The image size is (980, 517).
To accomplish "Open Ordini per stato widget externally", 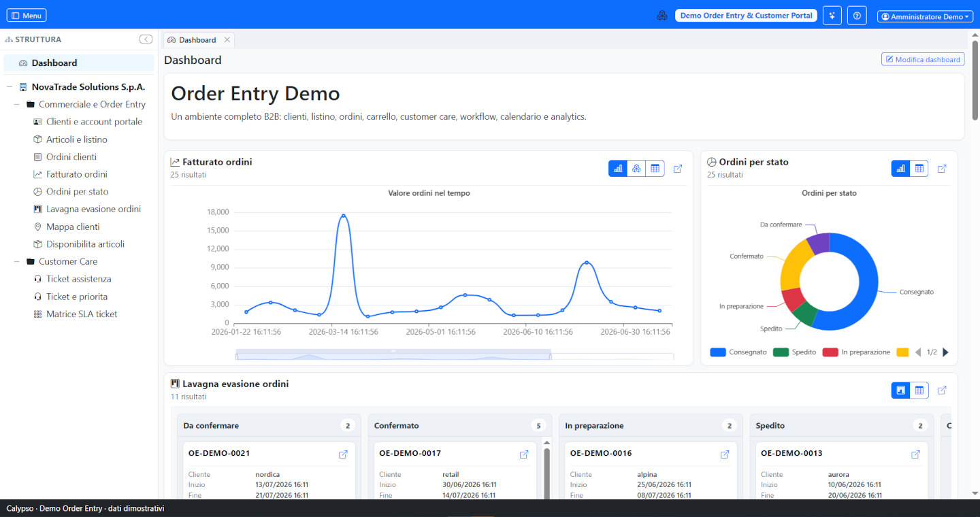I will point(942,169).
